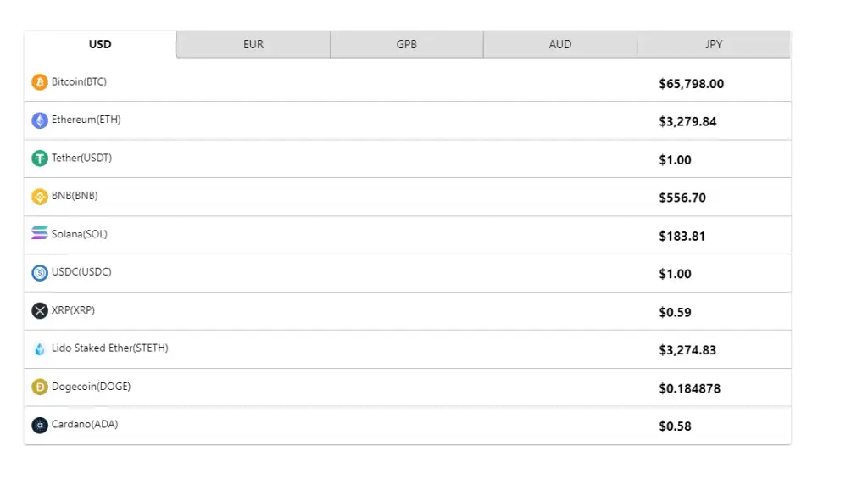Switch to the GPB tab
868x485 pixels.
406,44
